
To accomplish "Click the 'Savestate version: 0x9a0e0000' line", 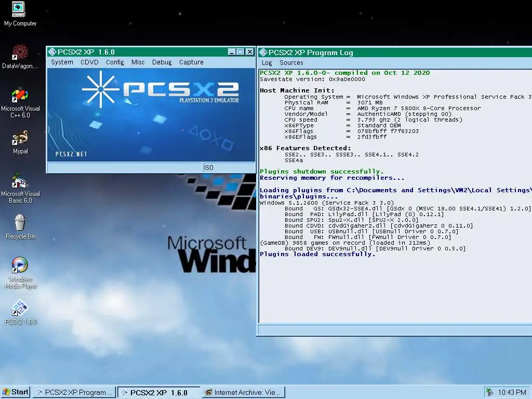I will [312, 79].
